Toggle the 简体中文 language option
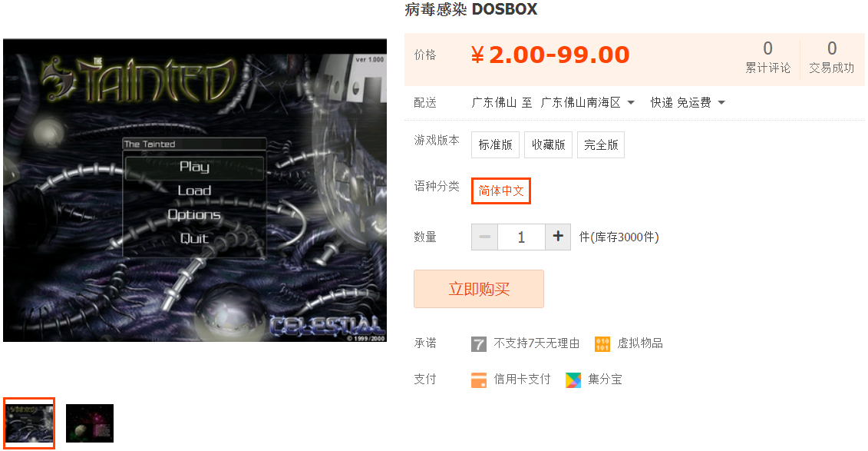 click(501, 191)
